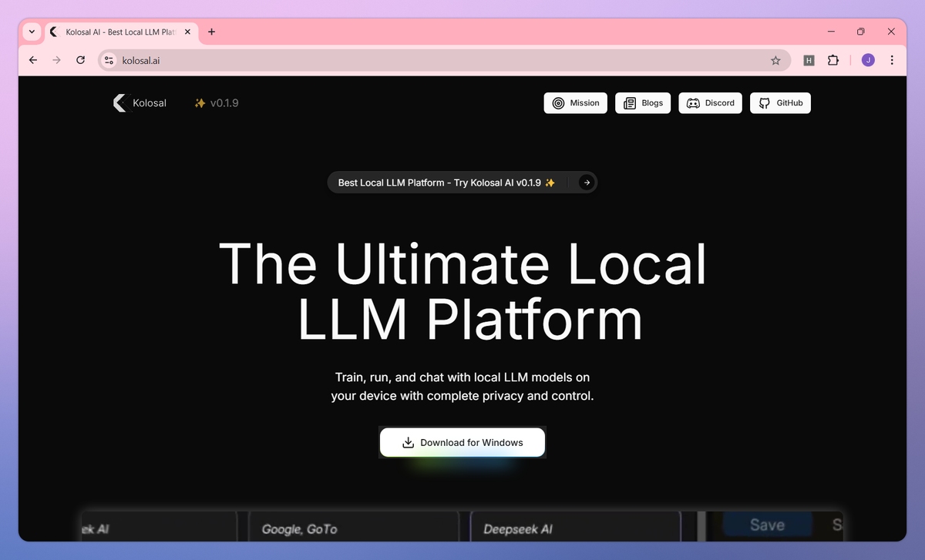Open the Chrome three-dot menu
This screenshot has height=560, width=925.
tap(892, 60)
